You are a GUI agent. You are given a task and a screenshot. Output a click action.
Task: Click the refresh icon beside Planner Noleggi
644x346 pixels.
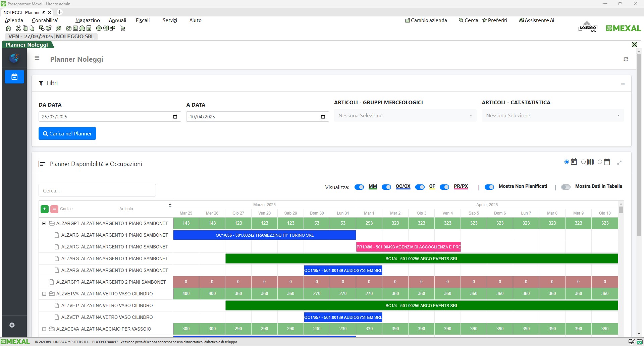(626, 59)
